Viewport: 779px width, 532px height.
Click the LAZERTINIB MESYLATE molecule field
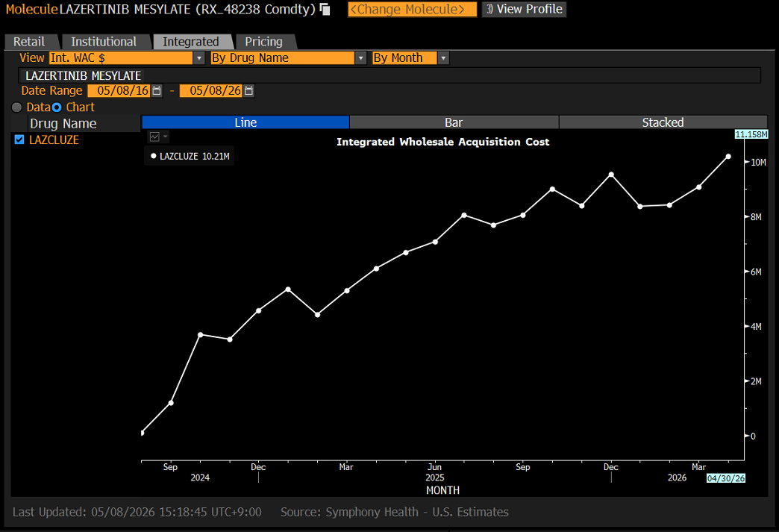[x=389, y=75]
